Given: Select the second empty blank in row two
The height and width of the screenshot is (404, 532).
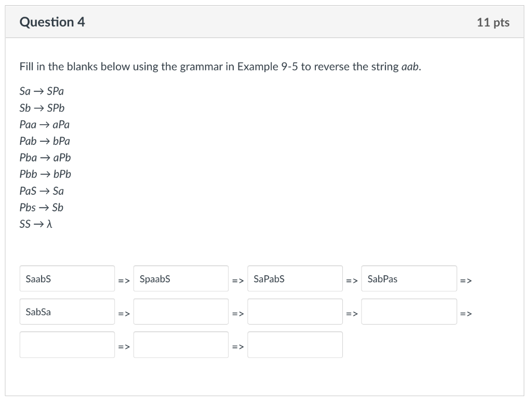Looking at the screenshot, I should pos(295,311).
